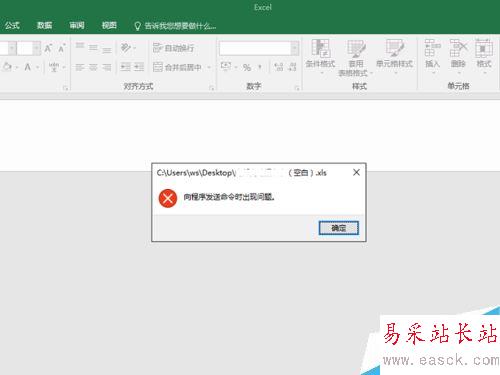The height and width of the screenshot is (375, 500).
Task: Click the accounting number format icon
Action: [x=226, y=67]
